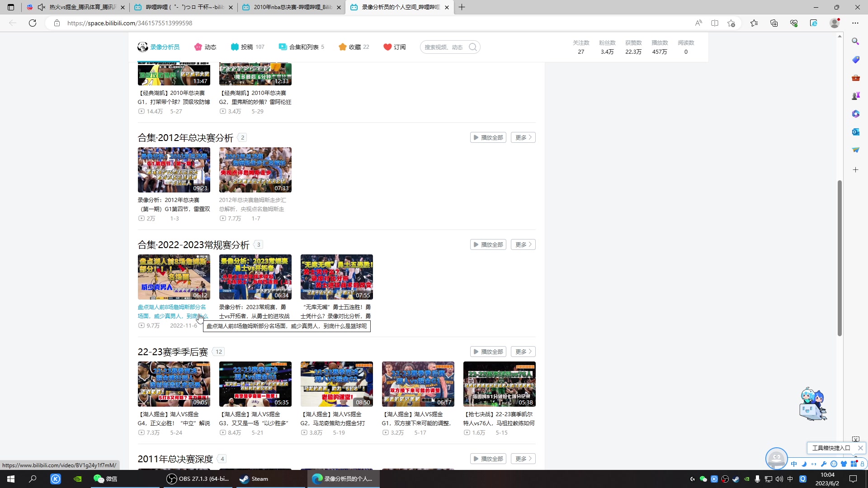Open the 动态 tab with pink icon
This screenshot has height=488, width=868.
point(205,47)
